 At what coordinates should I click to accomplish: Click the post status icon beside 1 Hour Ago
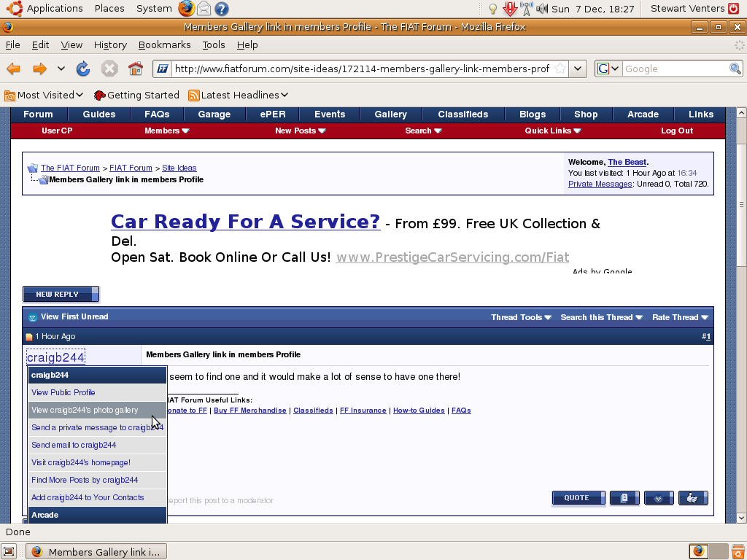click(29, 337)
